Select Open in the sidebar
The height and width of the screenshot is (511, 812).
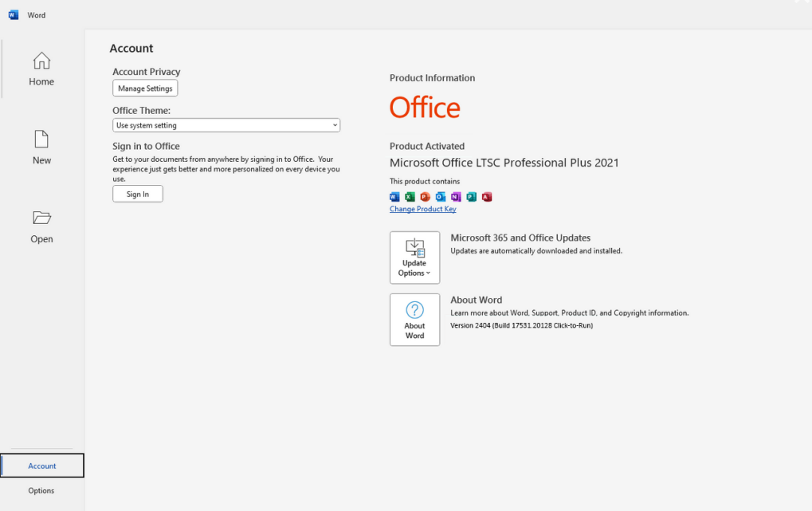[41, 226]
